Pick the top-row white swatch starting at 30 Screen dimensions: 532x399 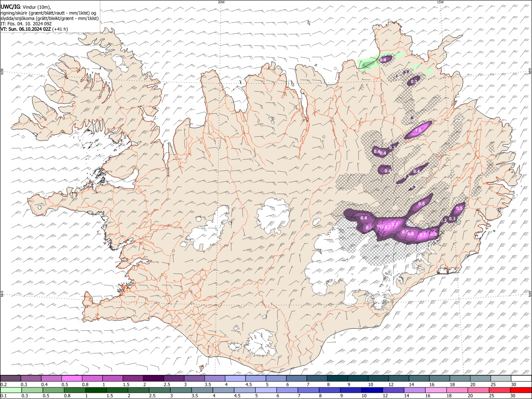521,378
